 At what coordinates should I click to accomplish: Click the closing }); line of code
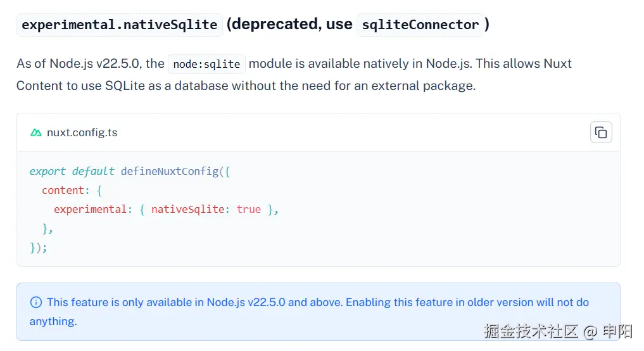(x=38, y=247)
